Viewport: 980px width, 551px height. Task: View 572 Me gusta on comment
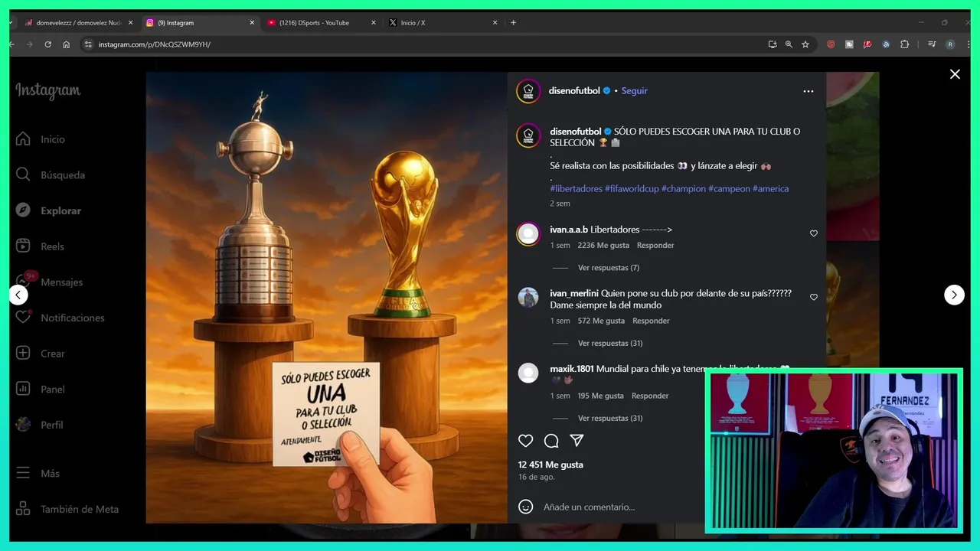point(601,321)
